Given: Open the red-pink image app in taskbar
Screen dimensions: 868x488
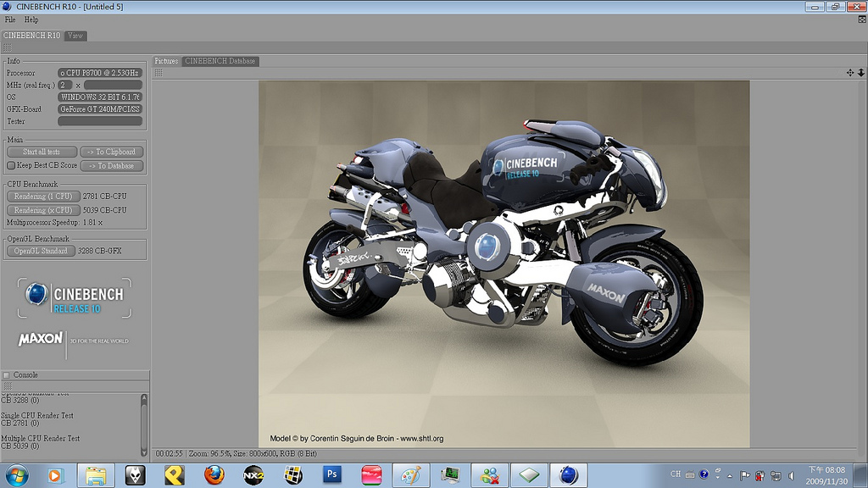Looking at the screenshot, I should 371,475.
